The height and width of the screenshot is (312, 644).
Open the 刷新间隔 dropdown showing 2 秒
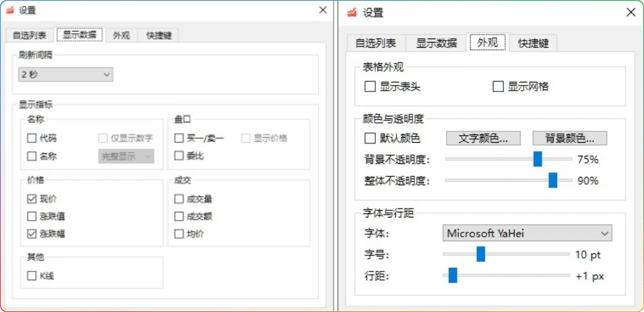pos(66,75)
